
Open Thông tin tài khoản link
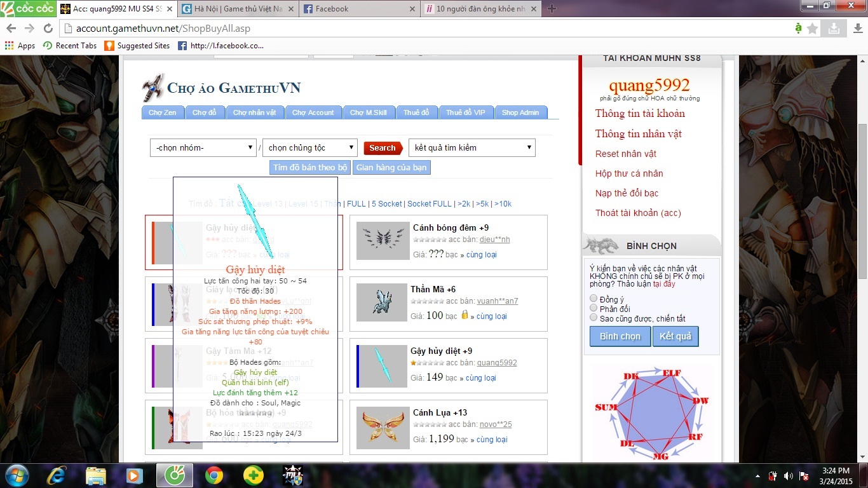tap(640, 114)
